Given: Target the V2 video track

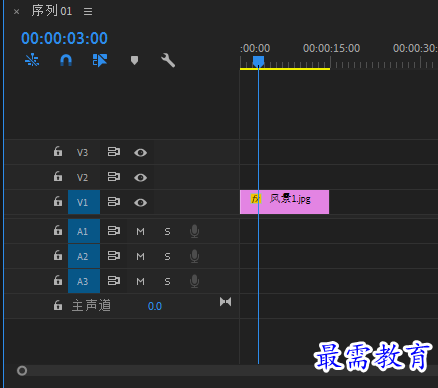Looking at the screenshot, I should tap(83, 177).
